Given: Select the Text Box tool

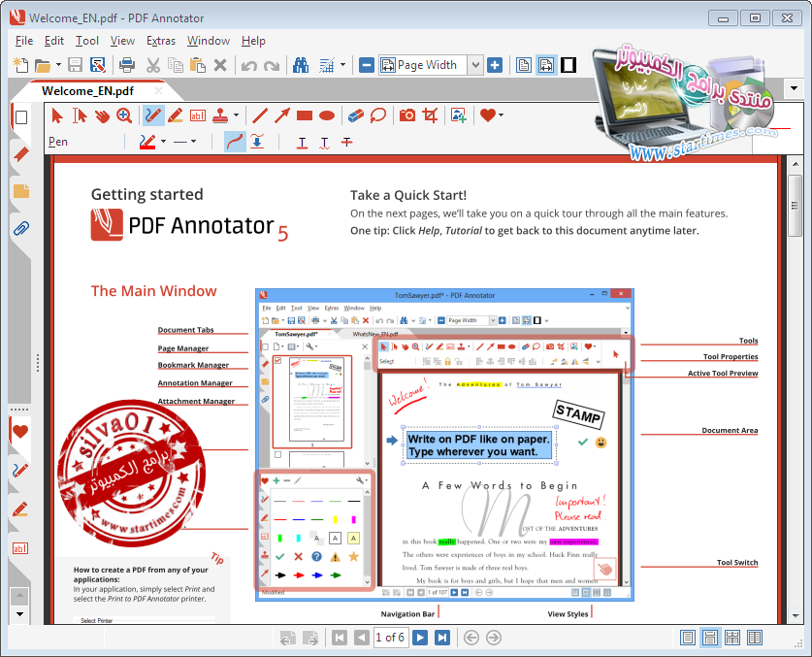Looking at the screenshot, I should (x=197, y=115).
